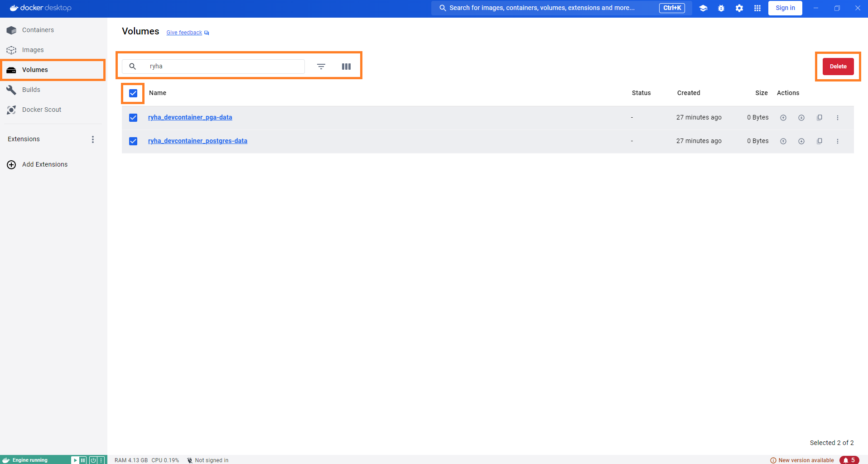Open the ryha_devcontainer_pga-data volume link
Screen dimensions: 868x464
tap(190, 117)
